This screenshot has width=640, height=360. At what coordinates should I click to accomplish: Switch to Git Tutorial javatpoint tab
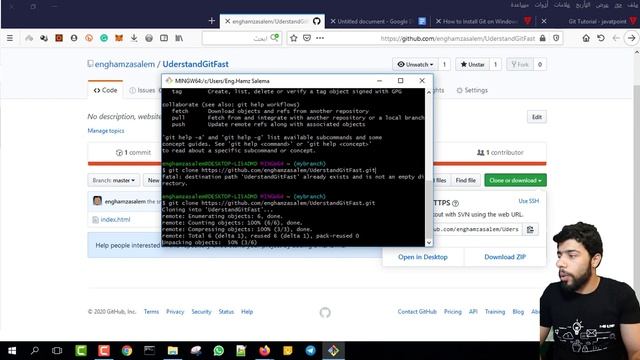(x=598, y=21)
